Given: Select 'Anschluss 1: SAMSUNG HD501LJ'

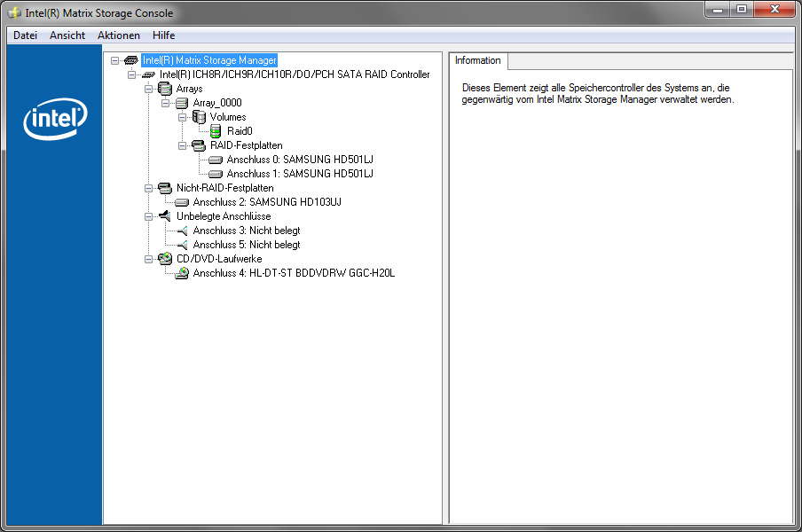Looking at the screenshot, I should (x=300, y=175).
